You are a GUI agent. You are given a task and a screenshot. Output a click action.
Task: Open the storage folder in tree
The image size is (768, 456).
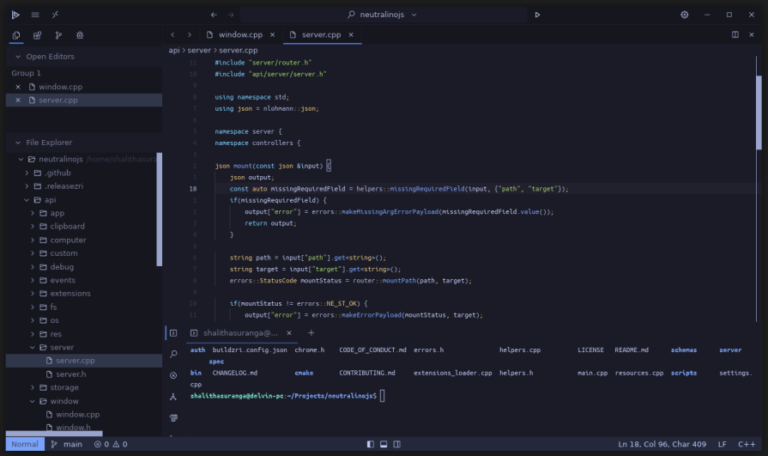(x=64, y=387)
